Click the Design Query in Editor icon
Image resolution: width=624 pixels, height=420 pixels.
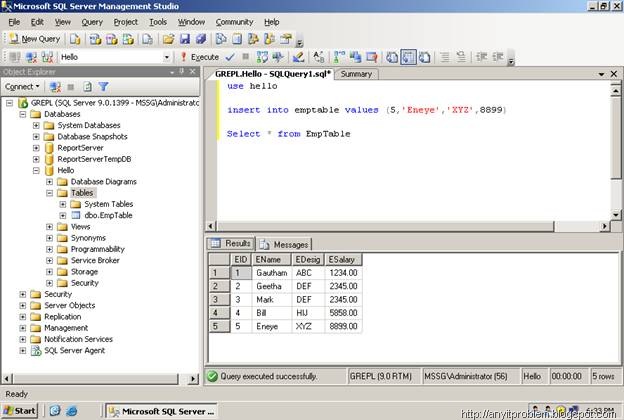(298, 57)
